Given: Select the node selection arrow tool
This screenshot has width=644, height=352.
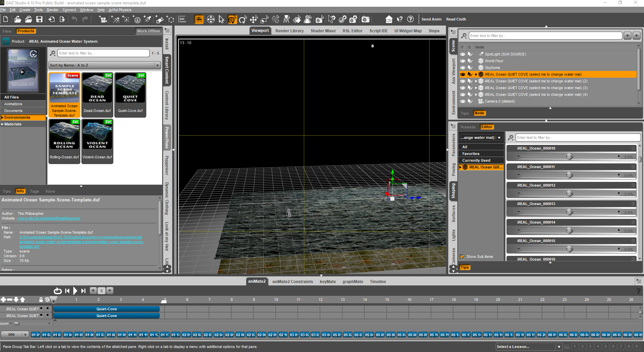Looking at the screenshot, I should click(x=221, y=19).
